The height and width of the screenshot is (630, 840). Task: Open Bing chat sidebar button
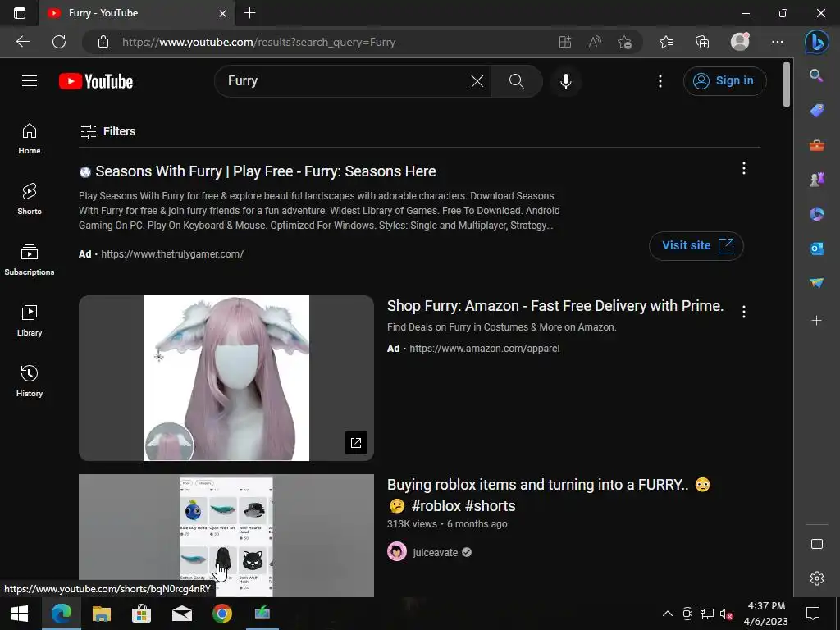point(816,42)
